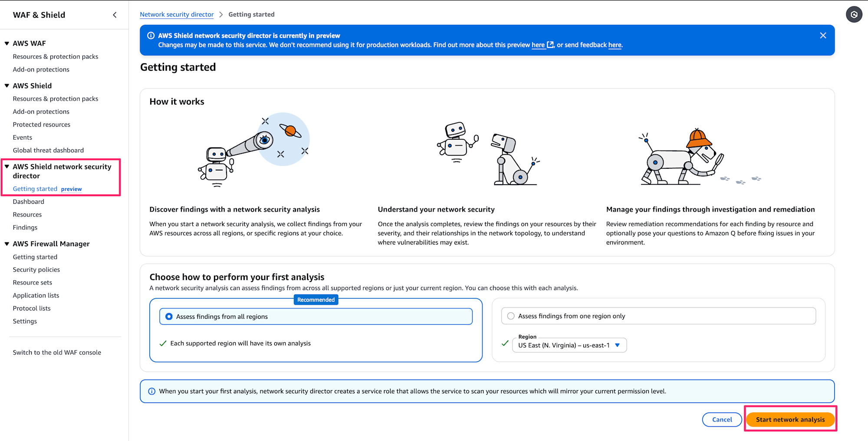Click the WAF & Shield sidebar title
The image size is (868, 441).
[x=39, y=15]
